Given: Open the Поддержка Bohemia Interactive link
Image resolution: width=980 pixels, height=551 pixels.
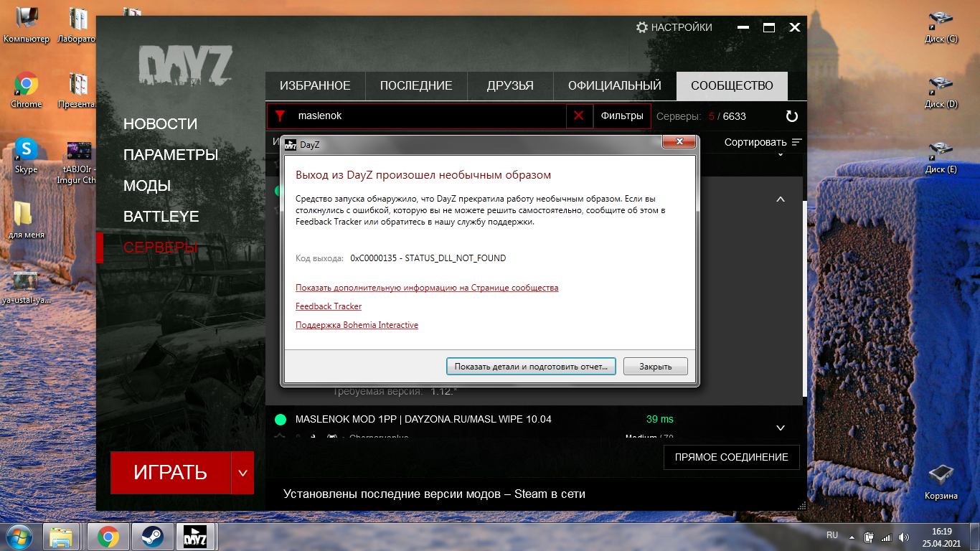Looking at the screenshot, I should coord(357,325).
